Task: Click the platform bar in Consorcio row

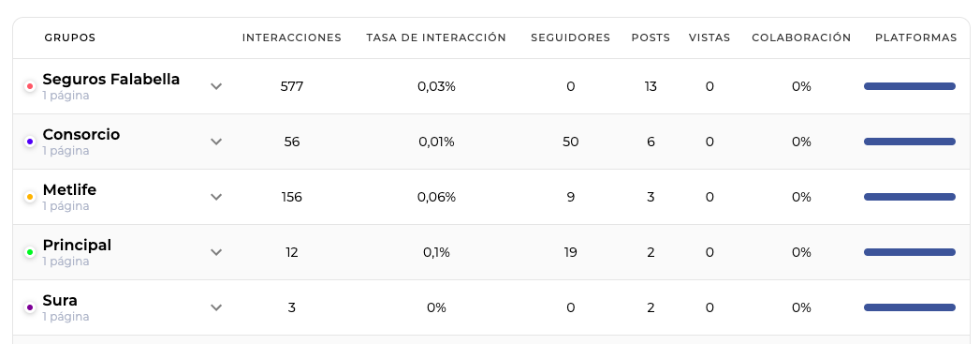Action: (x=910, y=142)
